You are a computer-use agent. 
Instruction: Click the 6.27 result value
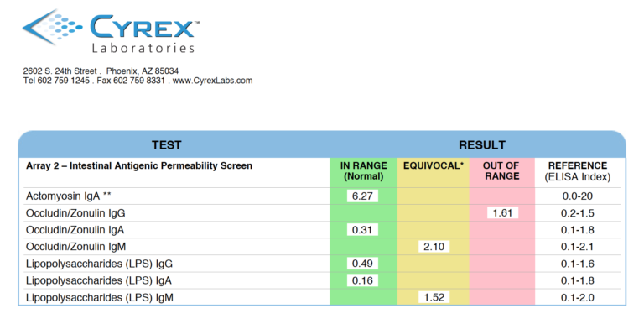362,196
